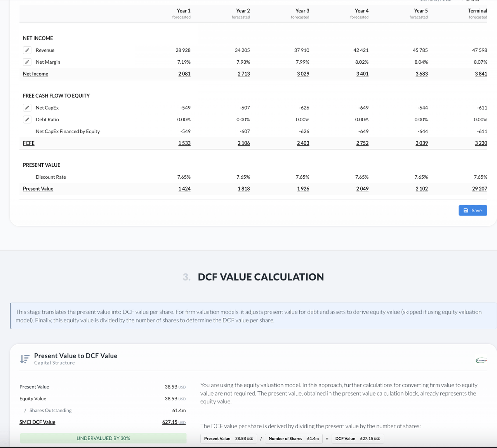Edit the Net Margin row with its pencil icon
This screenshot has width=497, height=448.
27,62
